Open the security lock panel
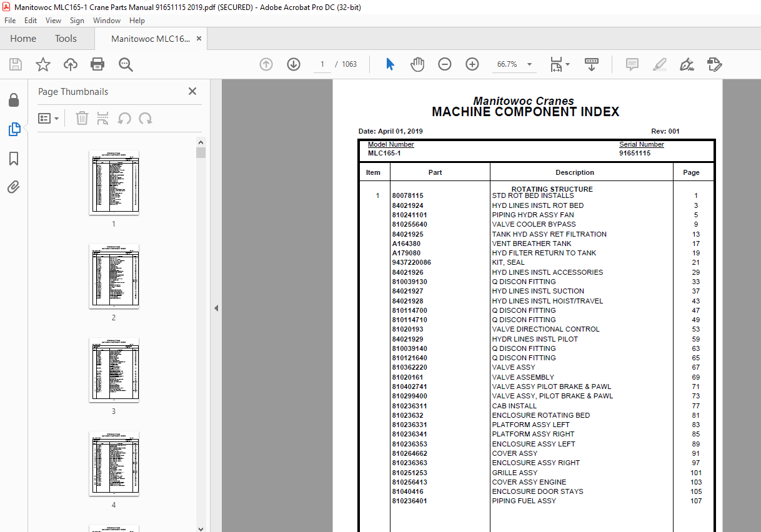 (x=14, y=100)
